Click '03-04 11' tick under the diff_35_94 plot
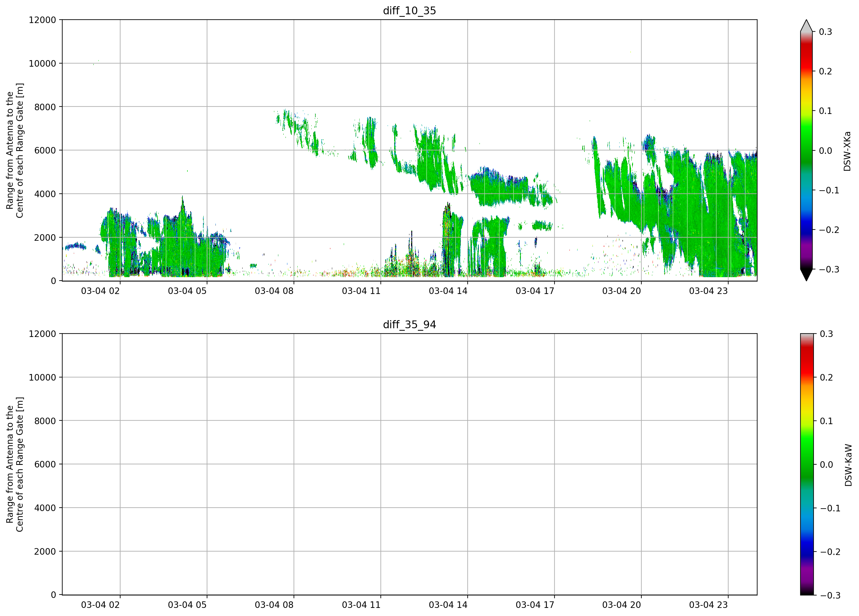Image resolution: width=859 pixels, height=616 pixels. point(361,605)
